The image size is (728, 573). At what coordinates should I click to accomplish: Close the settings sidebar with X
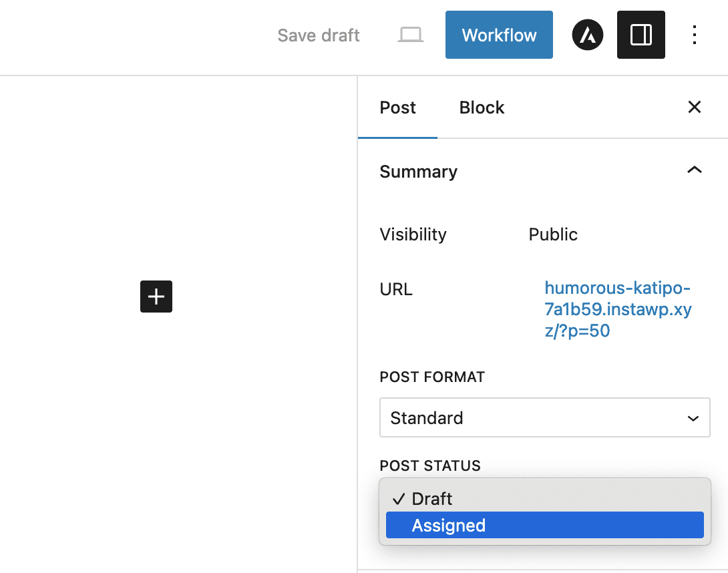point(695,107)
